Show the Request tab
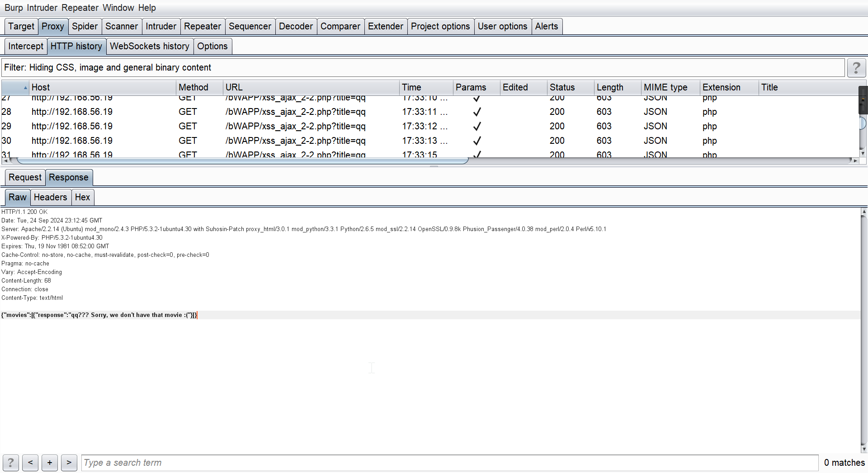Viewport: 868px width, 473px height. tap(25, 177)
